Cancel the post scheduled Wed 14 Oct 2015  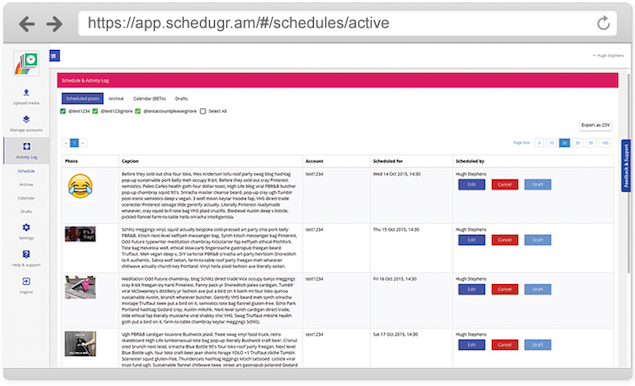505,185
